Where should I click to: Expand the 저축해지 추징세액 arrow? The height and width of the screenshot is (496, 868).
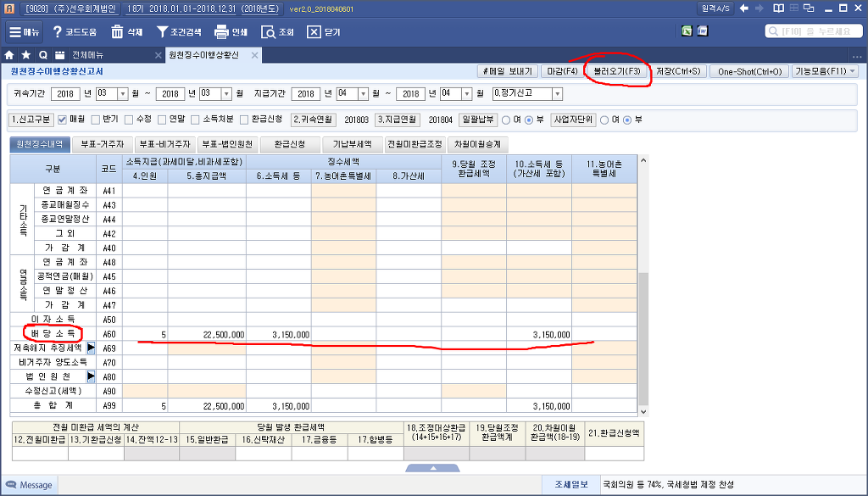[91, 348]
